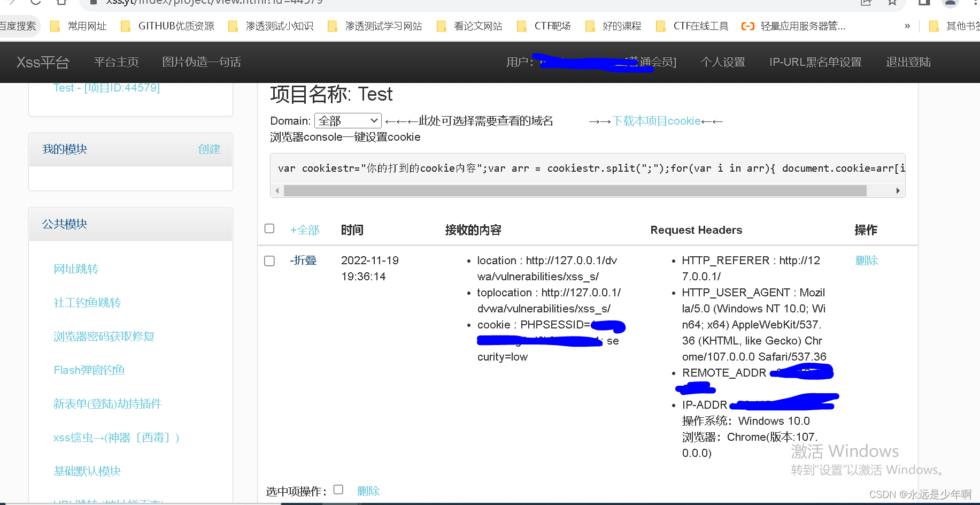Expand all rows with +全部

(x=305, y=230)
